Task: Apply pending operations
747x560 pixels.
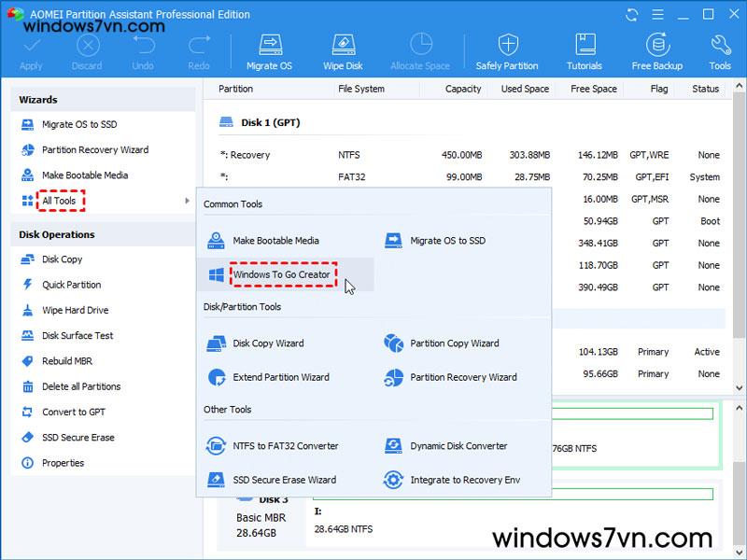Action: pyautogui.click(x=30, y=50)
